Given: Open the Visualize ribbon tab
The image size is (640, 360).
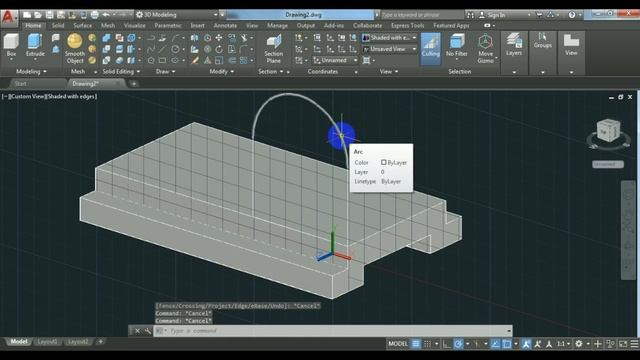Looking at the screenshot, I should click(x=134, y=25).
